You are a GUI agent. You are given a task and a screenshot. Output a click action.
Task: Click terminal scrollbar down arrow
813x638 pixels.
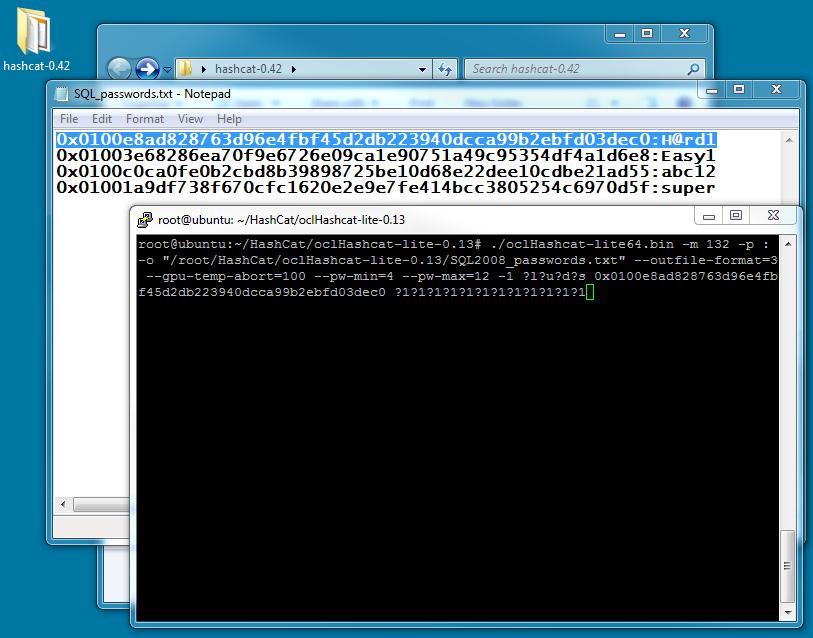[788, 613]
